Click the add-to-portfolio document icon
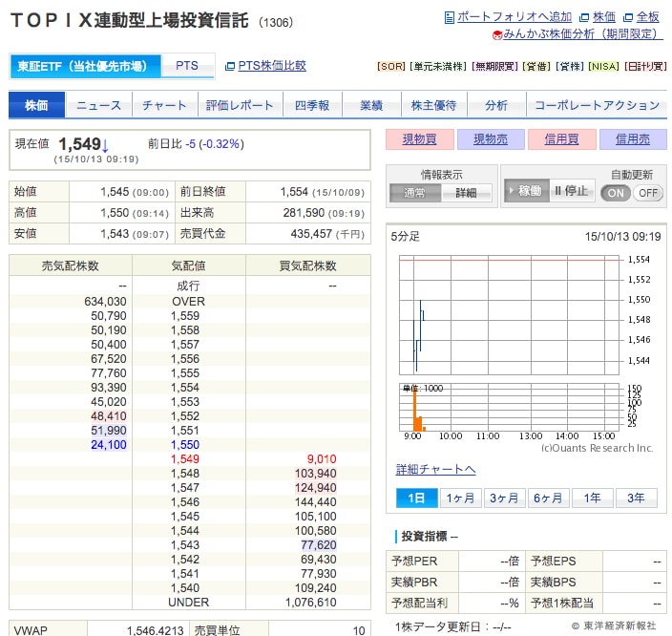This screenshot has width=672, height=636. [x=450, y=17]
